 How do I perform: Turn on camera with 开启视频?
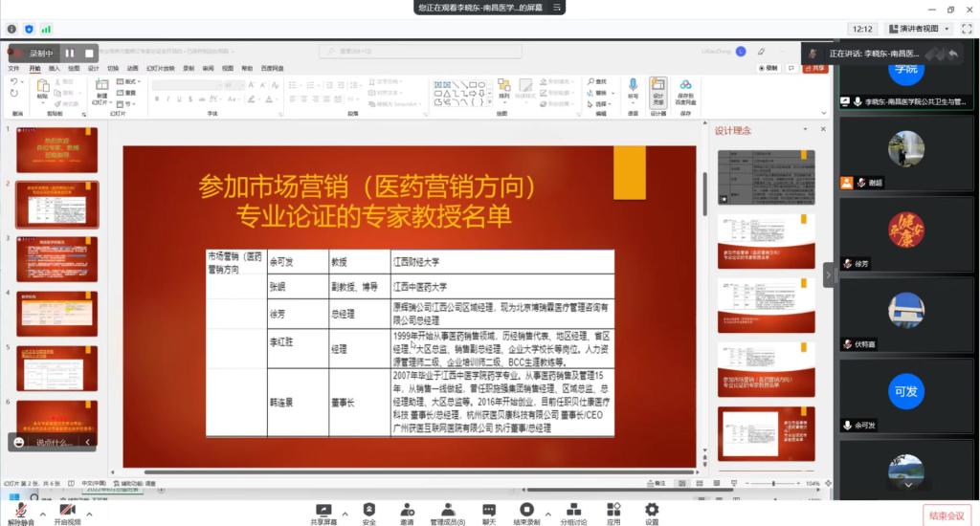pyautogui.click(x=67, y=512)
